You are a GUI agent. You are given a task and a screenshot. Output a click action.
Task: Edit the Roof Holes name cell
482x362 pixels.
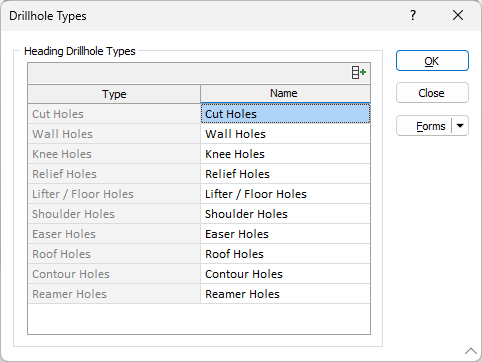(285, 254)
